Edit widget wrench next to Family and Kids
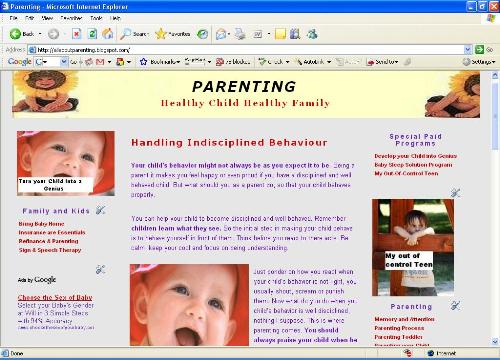Screen dimensions: 500x360 point(100,210)
